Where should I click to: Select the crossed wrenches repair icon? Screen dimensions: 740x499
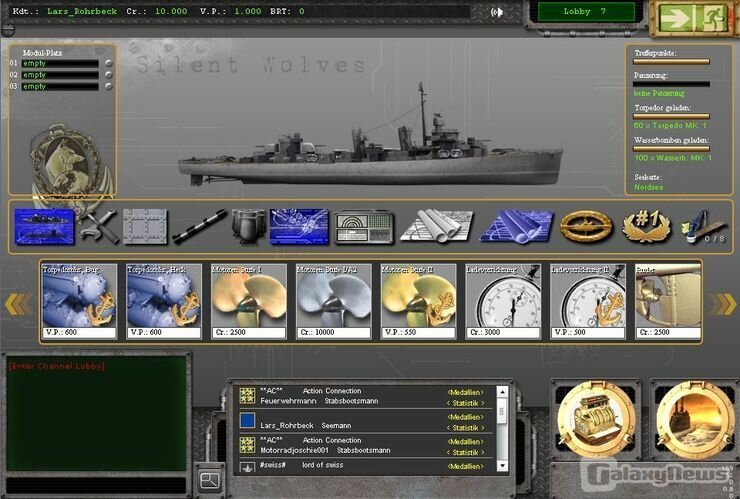point(98,226)
